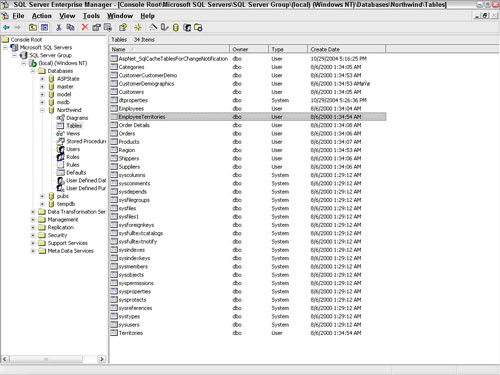Open the Action menu
This screenshot has width=500, height=375.
pos(42,16)
